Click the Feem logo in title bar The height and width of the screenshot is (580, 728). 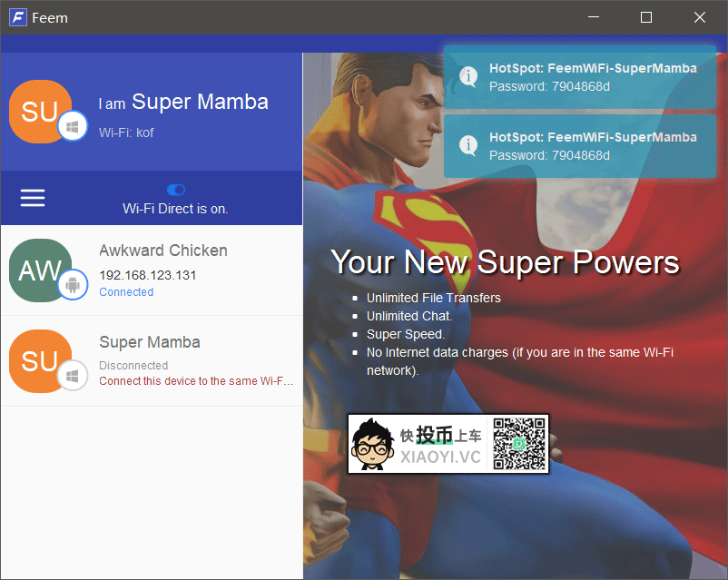coord(17,17)
